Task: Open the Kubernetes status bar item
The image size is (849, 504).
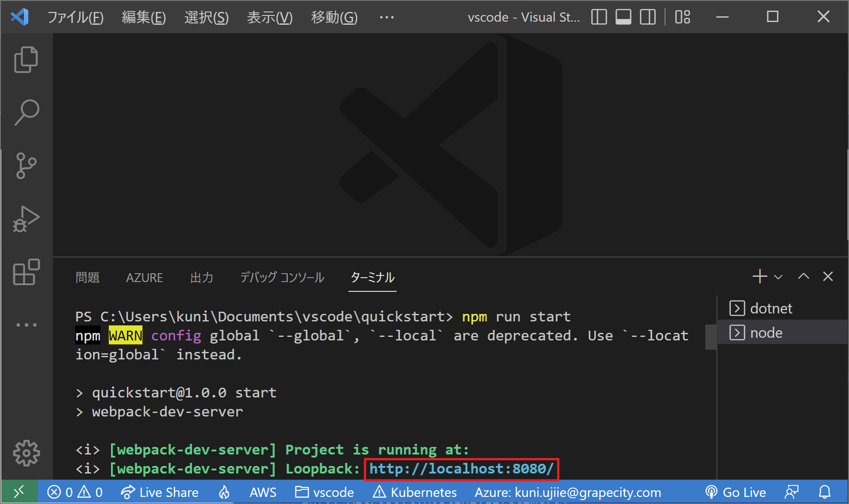Action: click(x=415, y=492)
